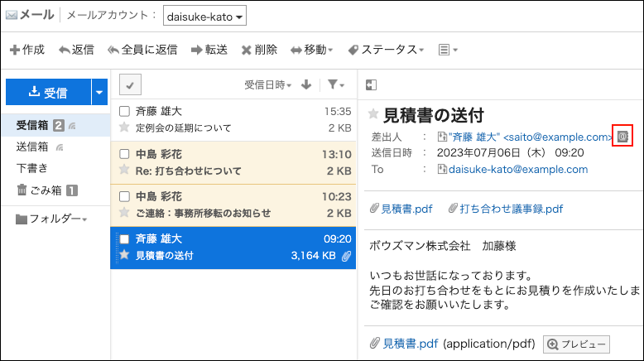Expand the フォルダー folder menu
Screen dimensions: 644x361
52,219
